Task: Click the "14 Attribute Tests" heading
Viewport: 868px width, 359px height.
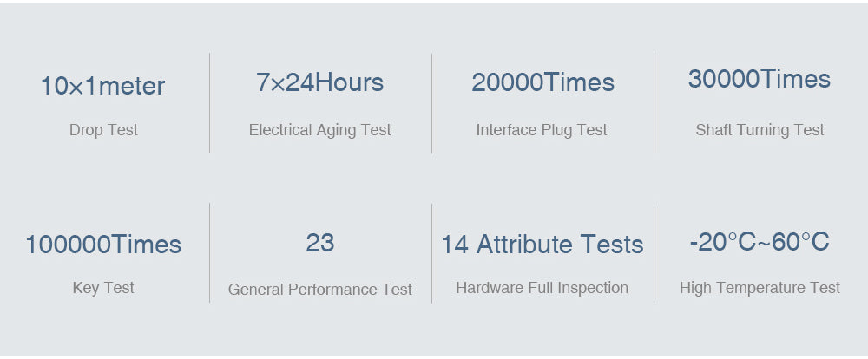Action: click(x=542, y=245)
